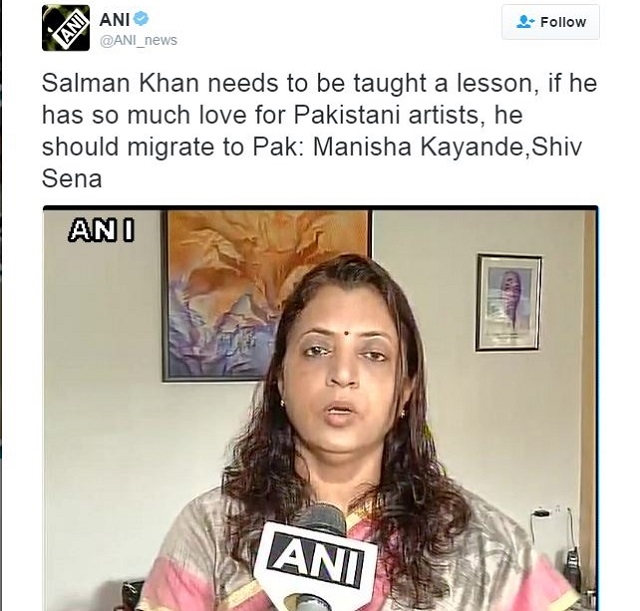Image resolution: width=640 pixels, height=611 pixels.
Task: Click the small framed portrait on the wall
Action: point(509,302)
